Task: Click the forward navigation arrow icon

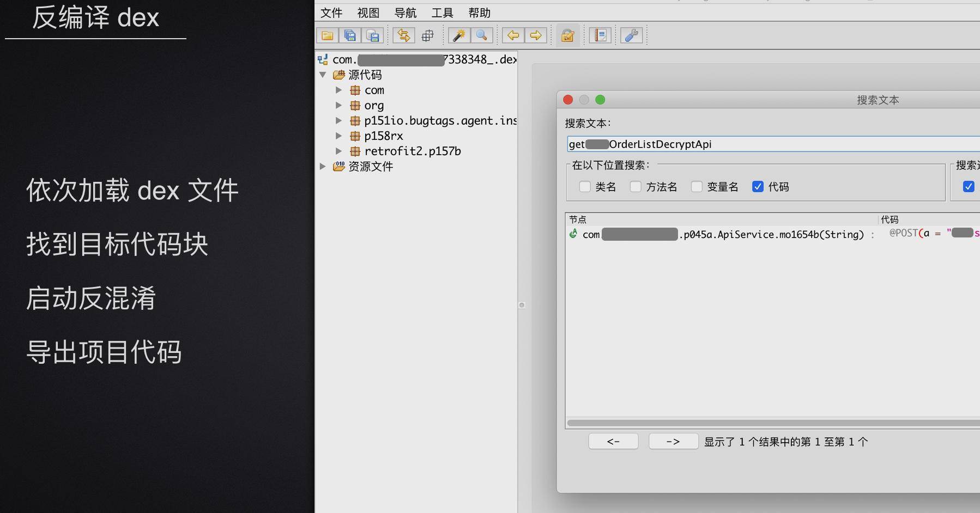Action: point(536,36)
